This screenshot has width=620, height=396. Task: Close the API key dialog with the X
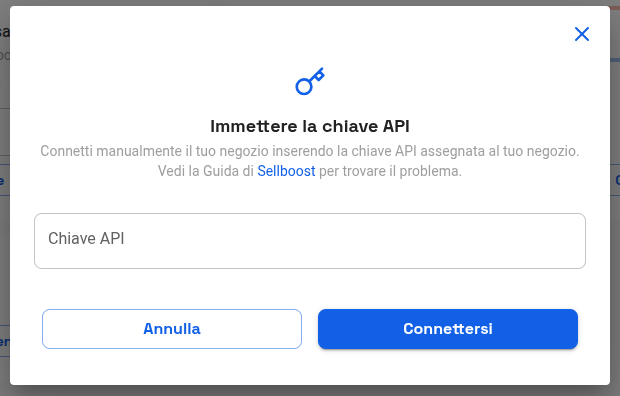tap(582, 34)
